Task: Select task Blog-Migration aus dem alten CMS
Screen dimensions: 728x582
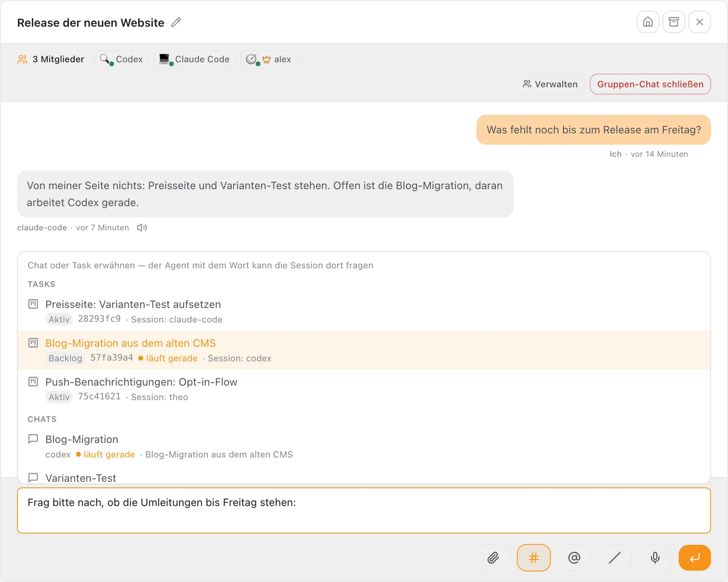Action: [364, 350]
